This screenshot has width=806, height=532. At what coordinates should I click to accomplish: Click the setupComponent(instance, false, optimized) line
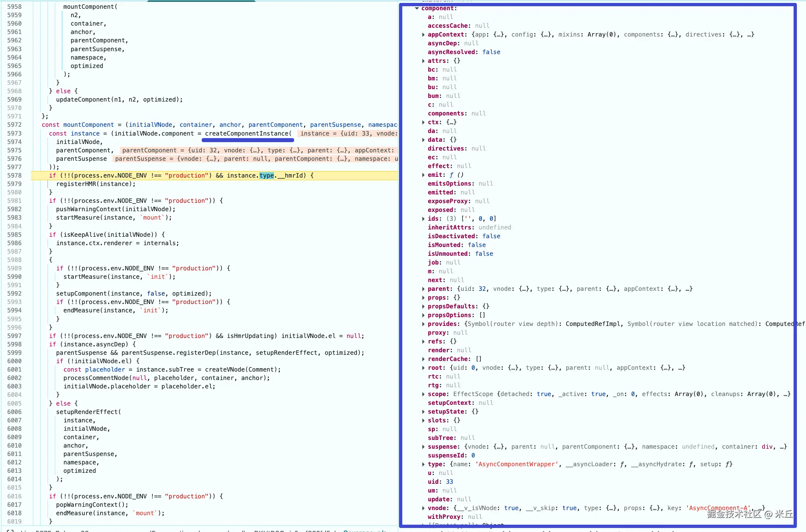[x=134, y=294]
